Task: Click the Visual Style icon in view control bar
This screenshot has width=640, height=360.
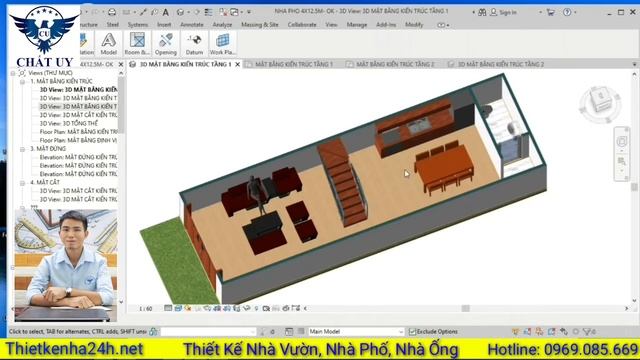Action: pyautogui.click(x=178, y=308)
